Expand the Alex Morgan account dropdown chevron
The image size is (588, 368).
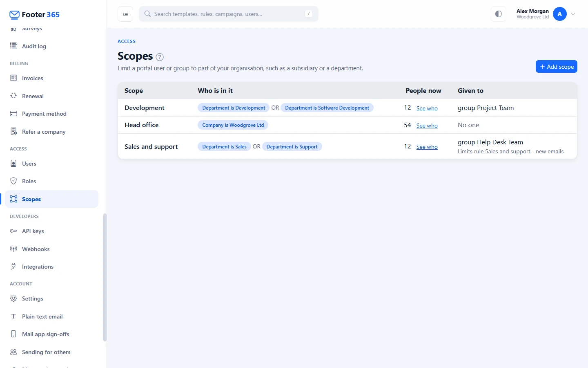click(573, 14)
